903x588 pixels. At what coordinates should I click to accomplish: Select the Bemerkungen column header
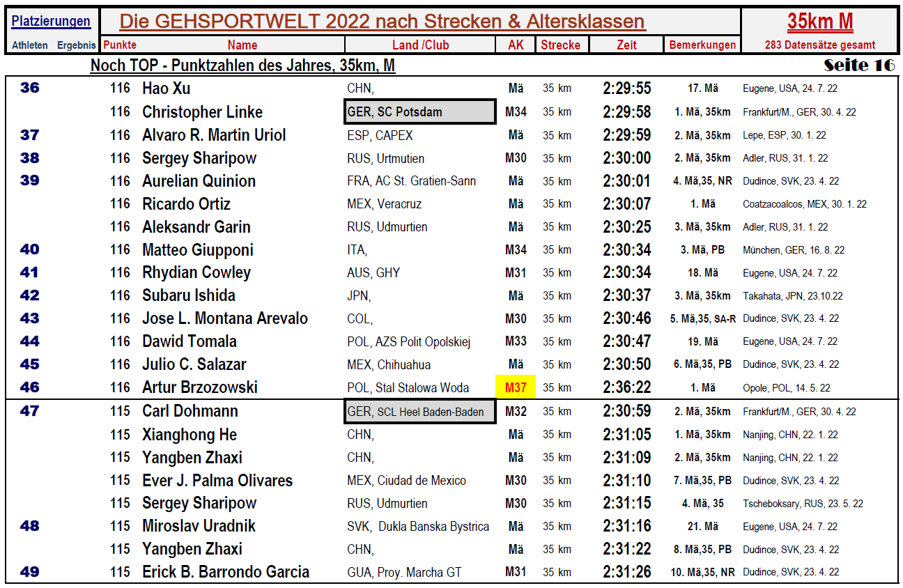pos(702,45)
